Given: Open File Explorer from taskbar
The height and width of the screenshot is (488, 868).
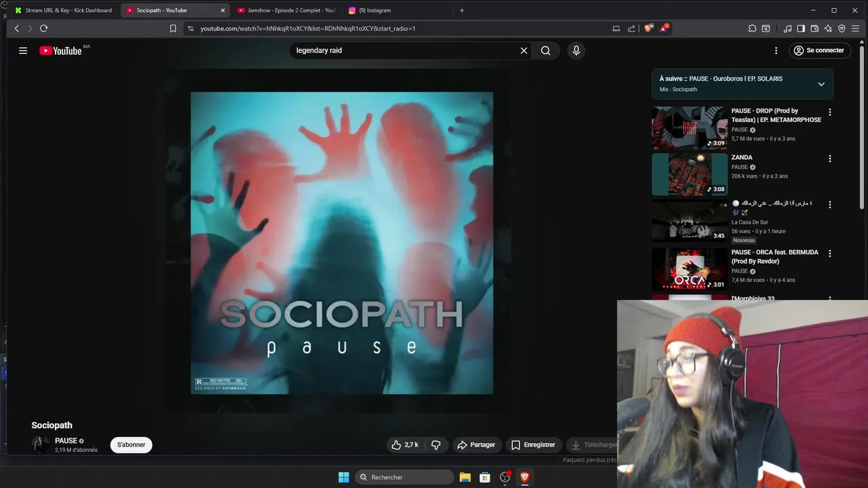Looking at the screenshot, I should point(465,477).
